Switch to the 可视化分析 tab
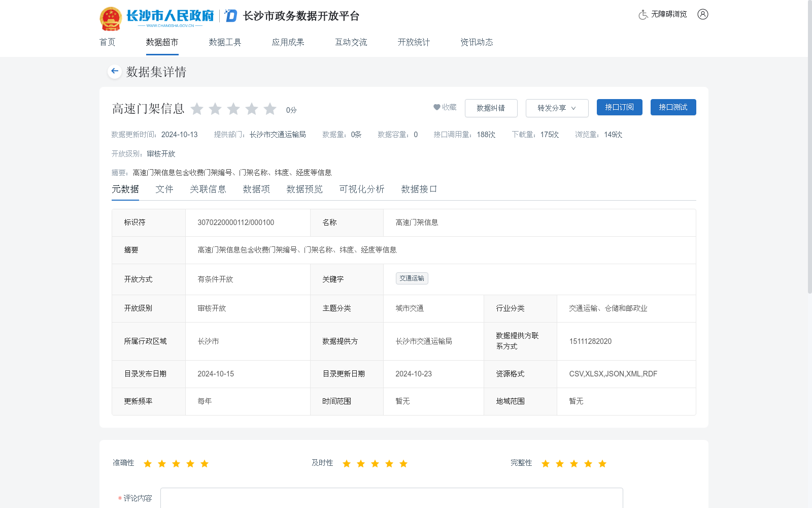Viewport: 812px width, 508px height. [x=361, y=189]
